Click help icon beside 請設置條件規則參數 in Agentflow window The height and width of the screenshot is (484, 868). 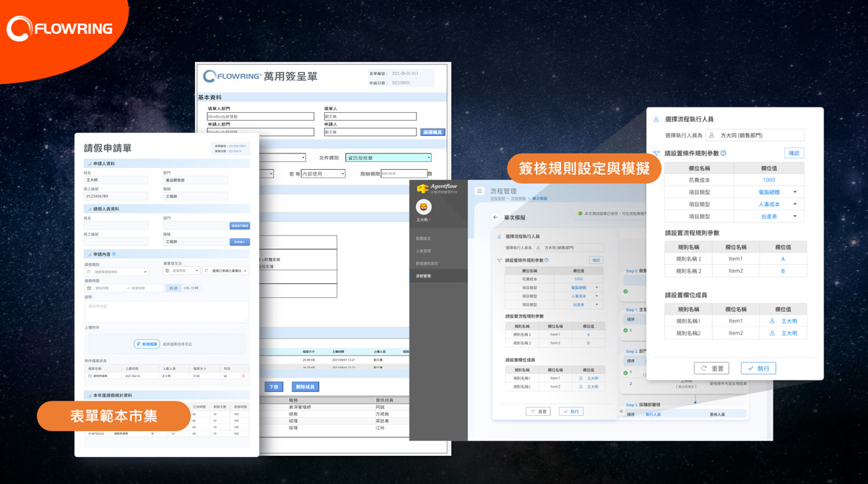tap(547, 260)
